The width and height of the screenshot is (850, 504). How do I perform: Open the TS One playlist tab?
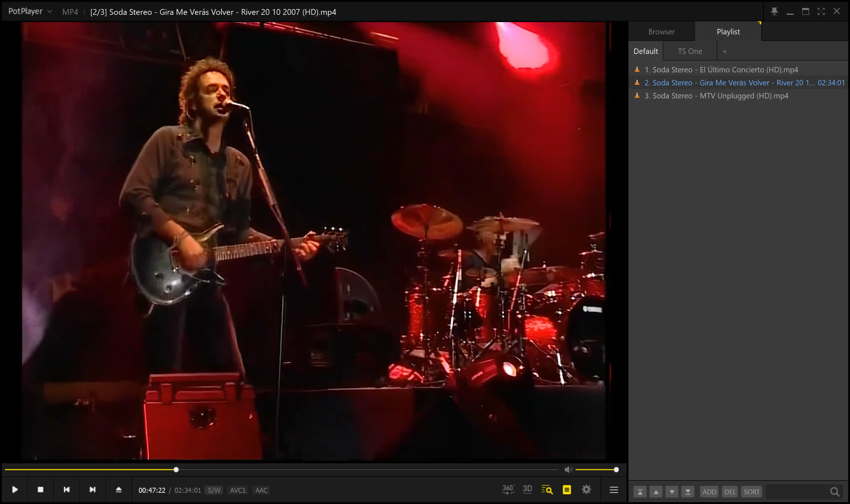pyautogui.click(x=690, y=51)
